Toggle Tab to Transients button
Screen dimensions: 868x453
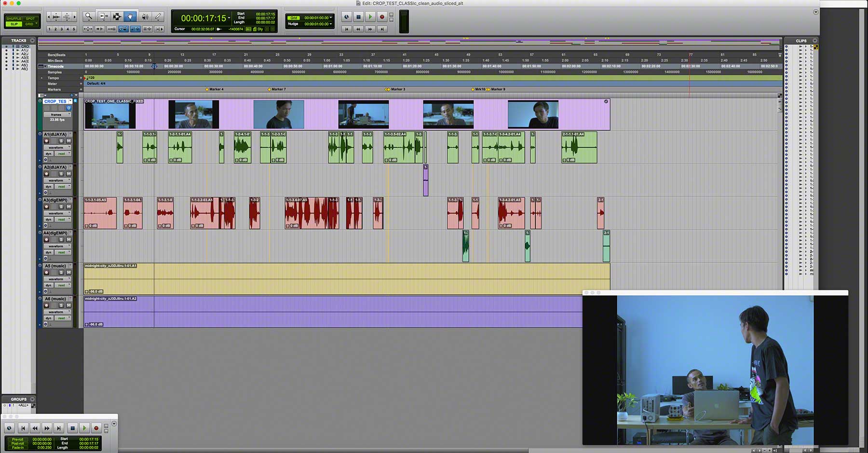click(99, 29)
